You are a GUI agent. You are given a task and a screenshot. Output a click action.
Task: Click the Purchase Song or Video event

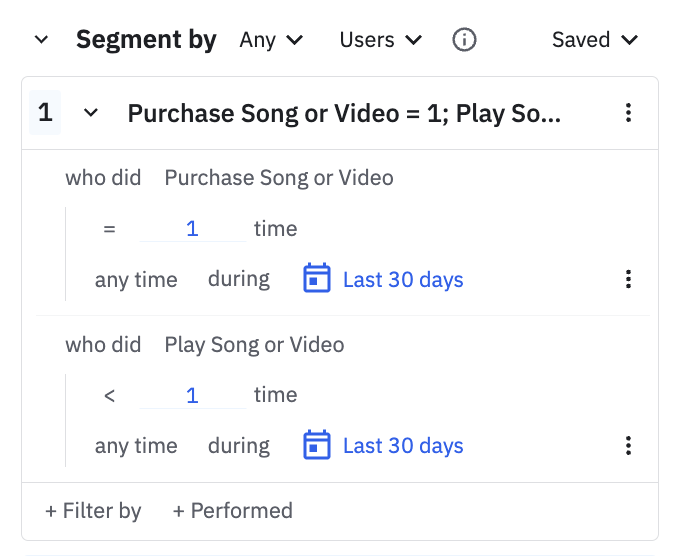[279, 178]
